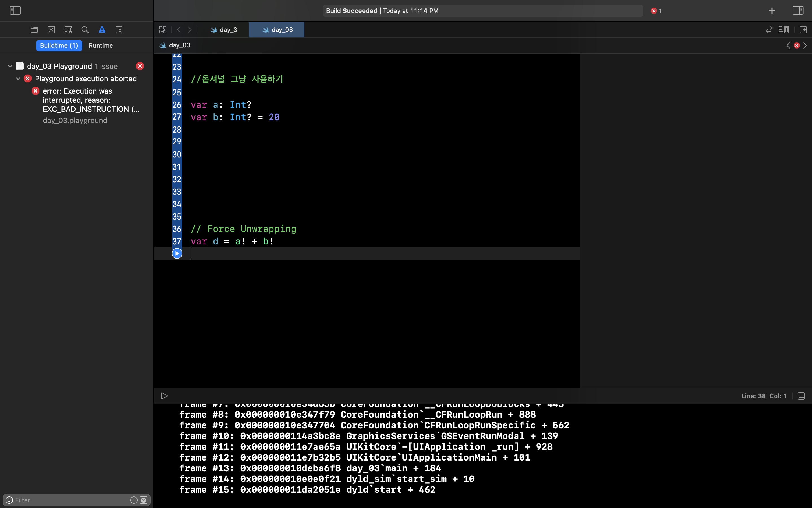This screenshot has height=508, width=812.
Task: Open the Library with the plus button
Action: (x=772, y=11)
